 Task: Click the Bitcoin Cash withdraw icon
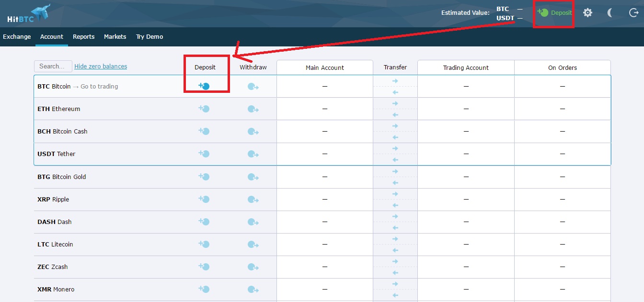point(253,132)
